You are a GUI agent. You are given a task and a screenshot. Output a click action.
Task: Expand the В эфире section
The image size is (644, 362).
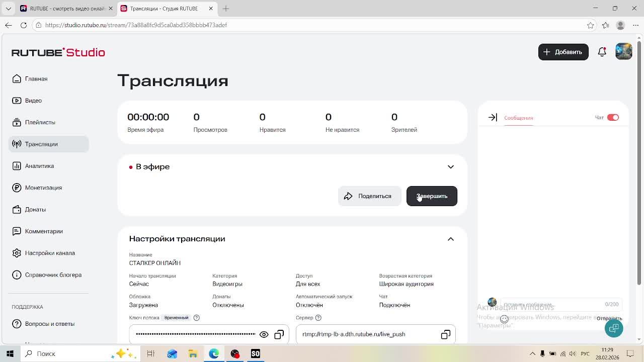click(x=451, y=167)
